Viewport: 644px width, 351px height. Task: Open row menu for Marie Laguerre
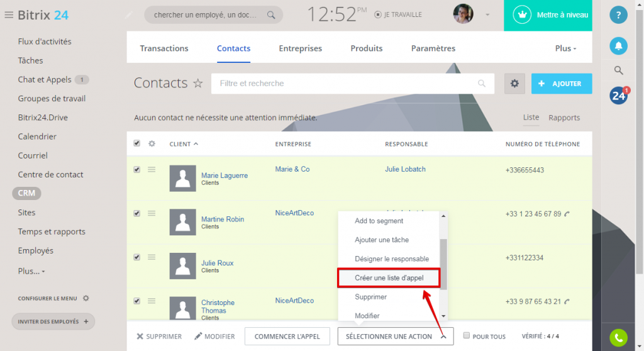152,169
